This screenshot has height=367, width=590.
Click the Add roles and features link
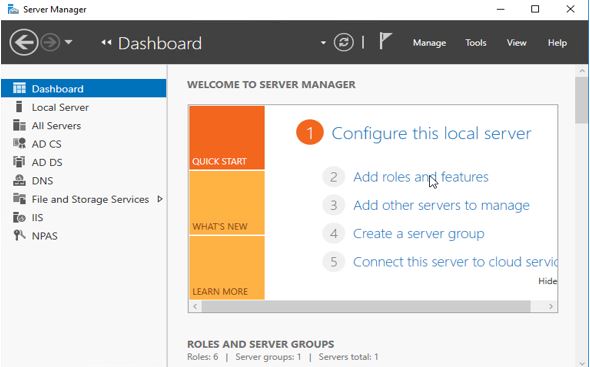click(x=421, y=177)
